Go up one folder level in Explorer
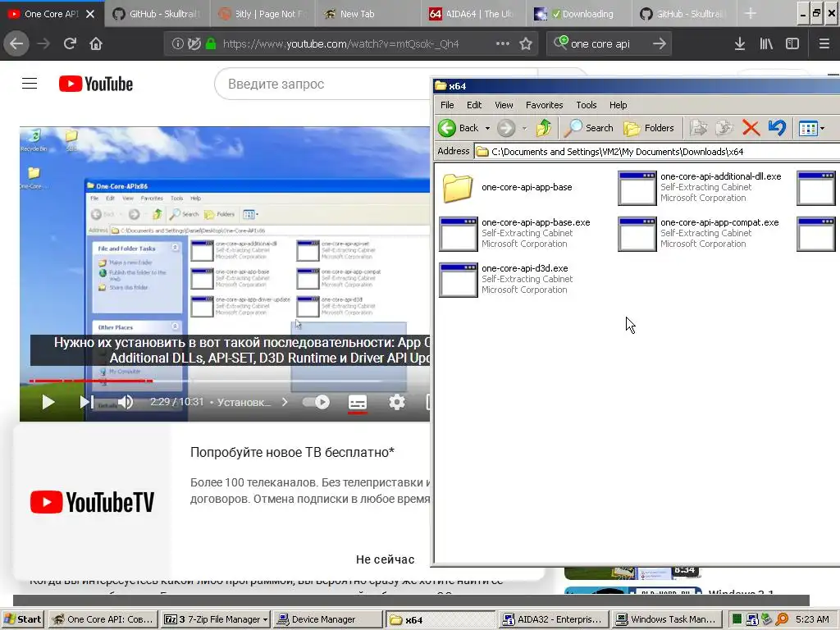Screen dimensions: 840x630 (544, 128)
